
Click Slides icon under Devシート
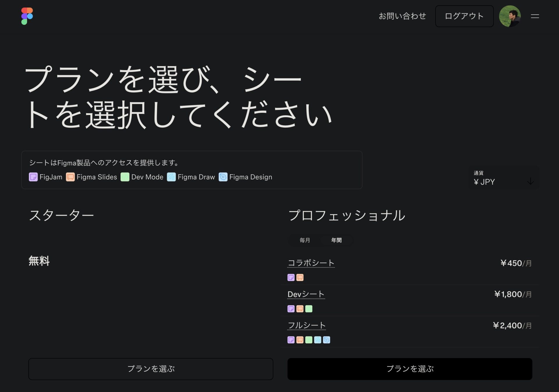tap(300, 308)
